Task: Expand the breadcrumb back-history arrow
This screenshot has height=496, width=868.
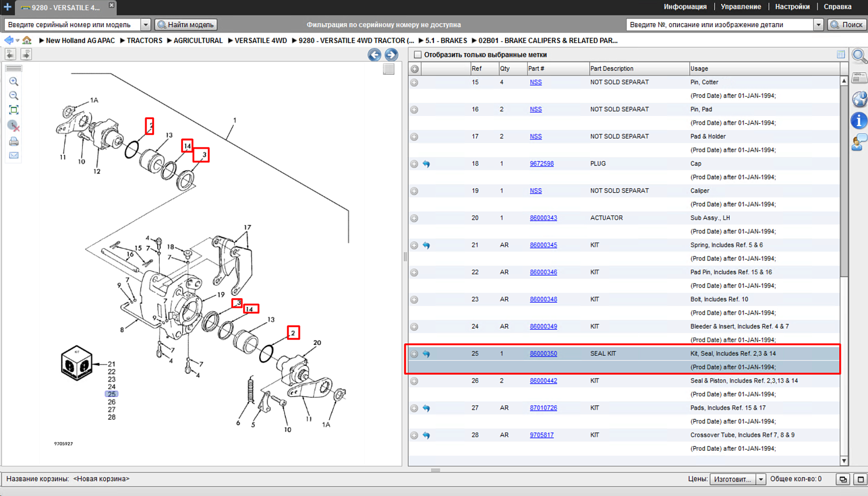Action: pyautogui.click(x=17, y=41)
